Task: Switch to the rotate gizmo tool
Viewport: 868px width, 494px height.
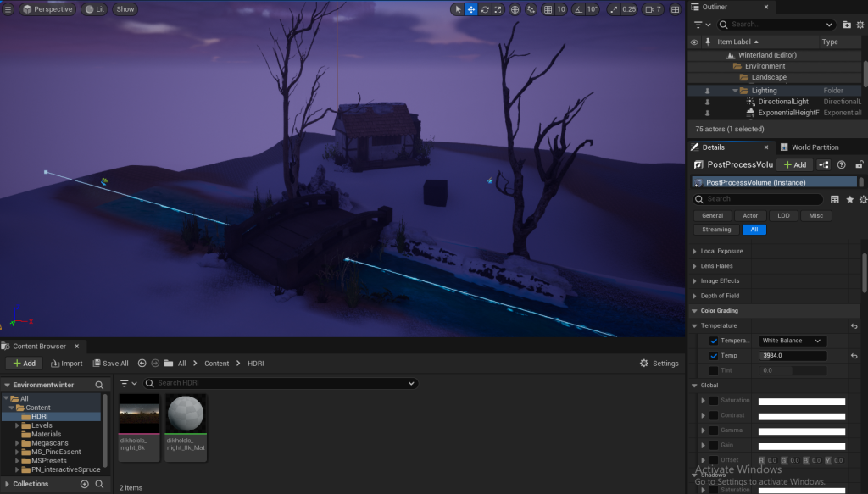Action: click(x=485, y=9)
